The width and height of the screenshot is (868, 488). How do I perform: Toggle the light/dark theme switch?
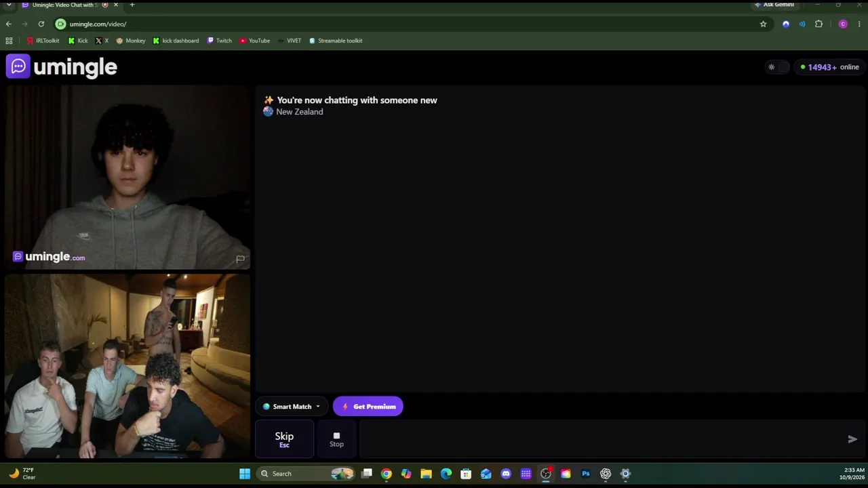tap(777, 67)
